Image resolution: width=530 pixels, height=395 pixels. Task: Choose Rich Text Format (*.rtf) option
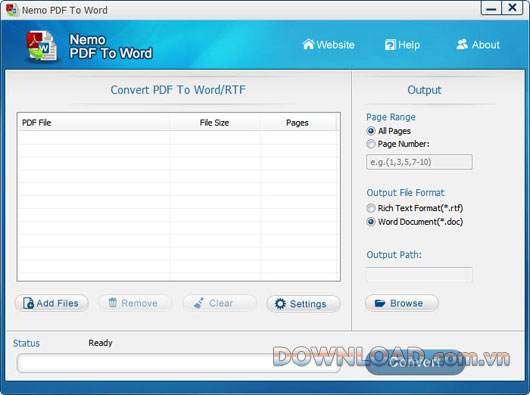[371, 208]
